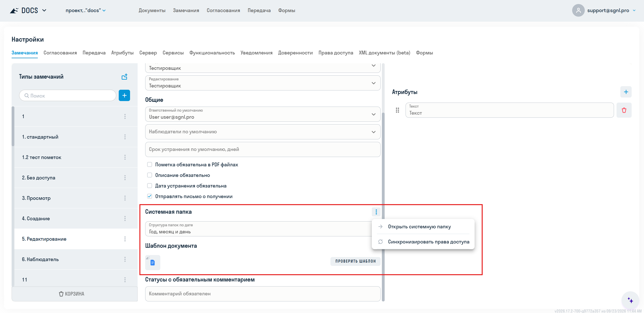Add a new comment type with plus button
644x313 pixels.
pos(124,96)
